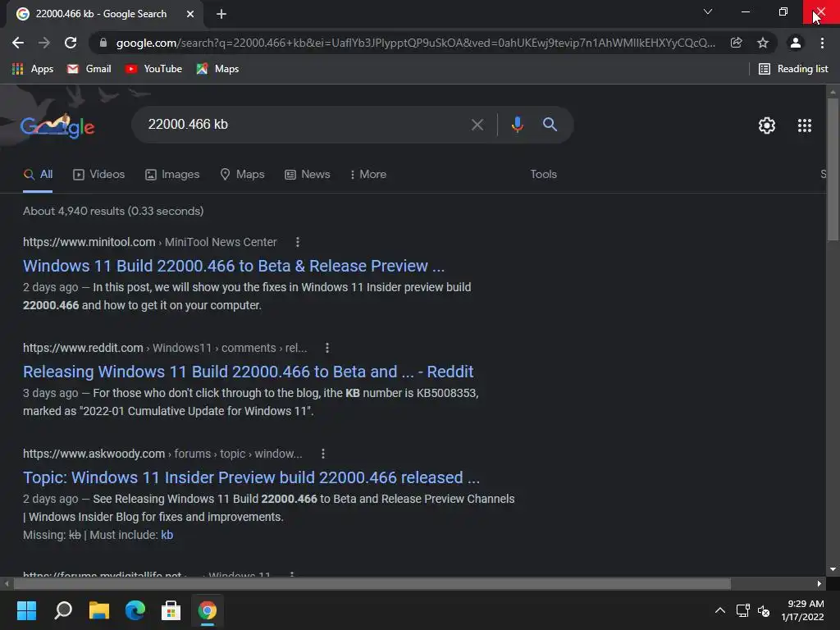Open askwoody result options three-dot menu
The image size is (840, 630).
click(322, 454)
